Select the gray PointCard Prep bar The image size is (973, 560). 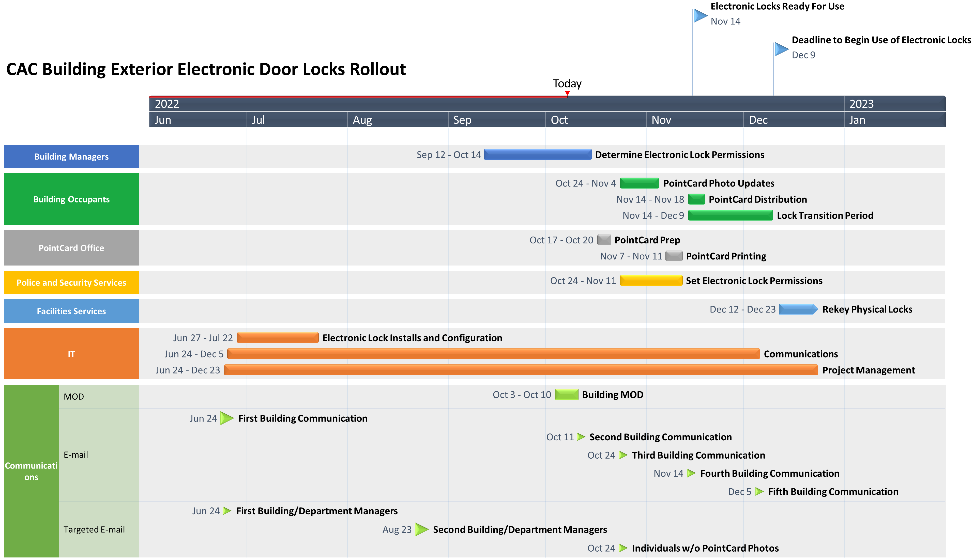[x=604, y=240]
